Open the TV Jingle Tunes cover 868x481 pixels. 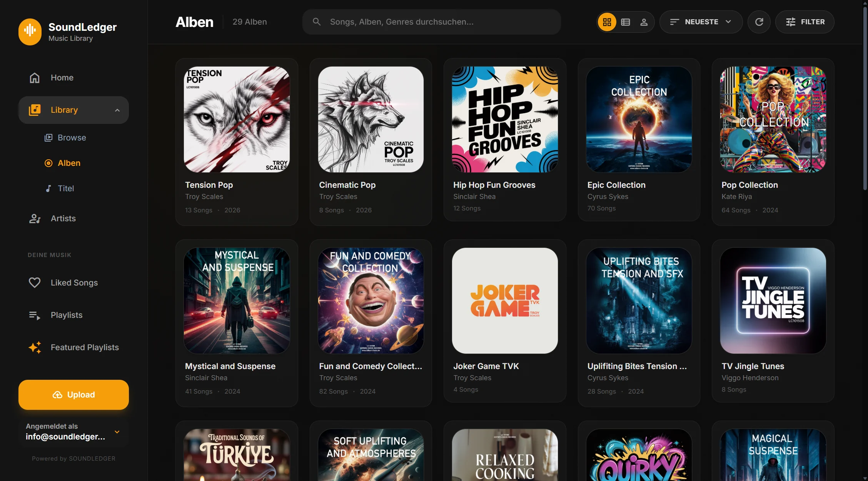[773, 301]
